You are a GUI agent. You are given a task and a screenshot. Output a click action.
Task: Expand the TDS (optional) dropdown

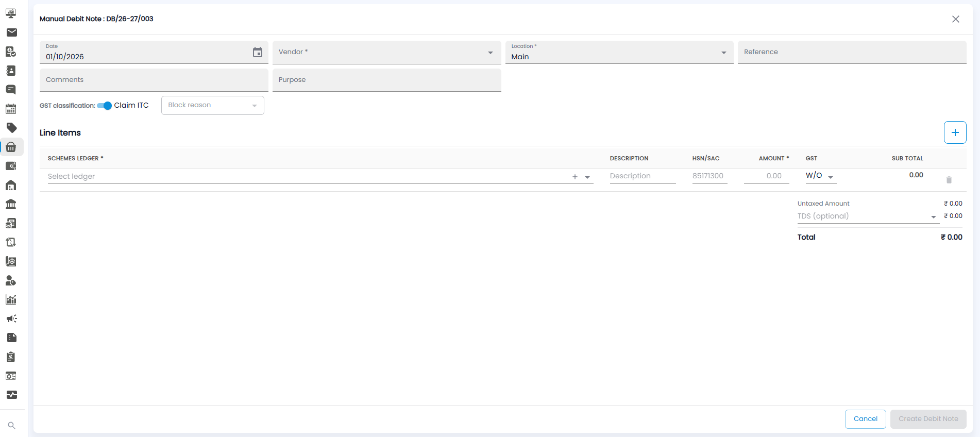pos(868,216)
